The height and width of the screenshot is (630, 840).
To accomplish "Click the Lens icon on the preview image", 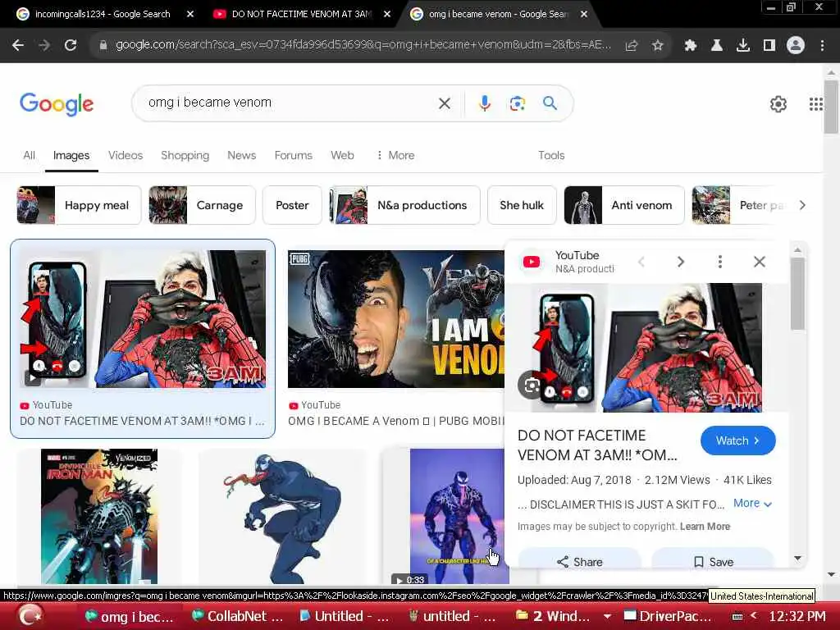I will (x=530, y=385).
